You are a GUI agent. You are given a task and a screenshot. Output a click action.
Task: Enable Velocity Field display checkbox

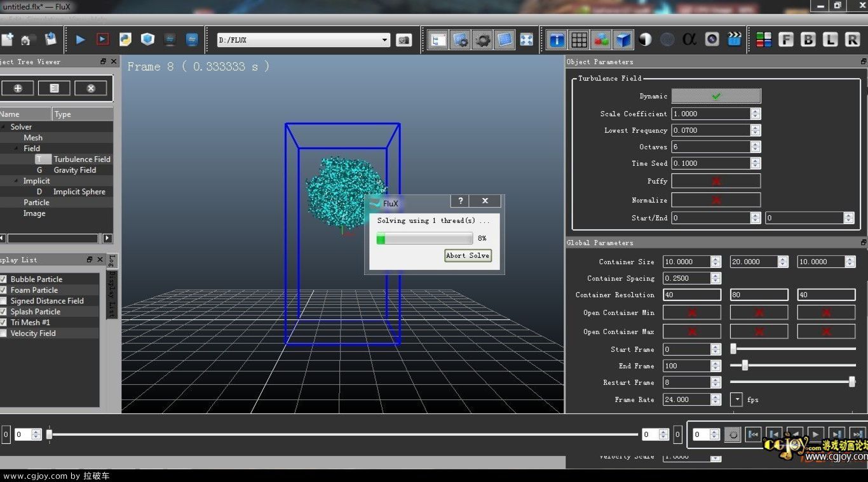click(3, 333)
